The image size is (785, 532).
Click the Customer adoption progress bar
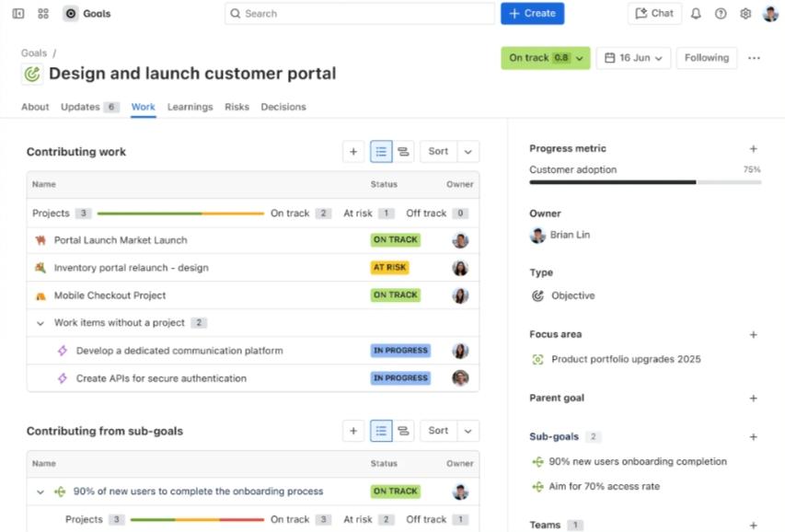click(644, 182)
